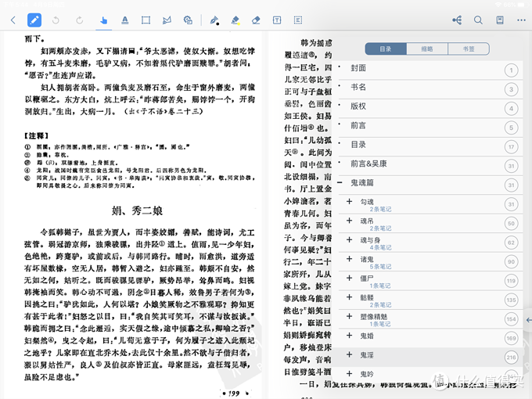Tap page number 17 badge for 目录

[512, 147]
